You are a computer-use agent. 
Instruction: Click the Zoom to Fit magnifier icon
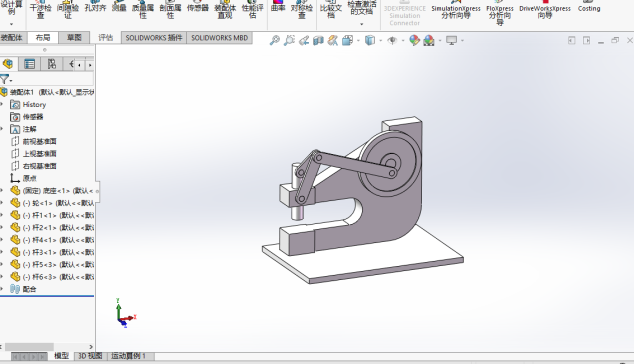point(275,40)
